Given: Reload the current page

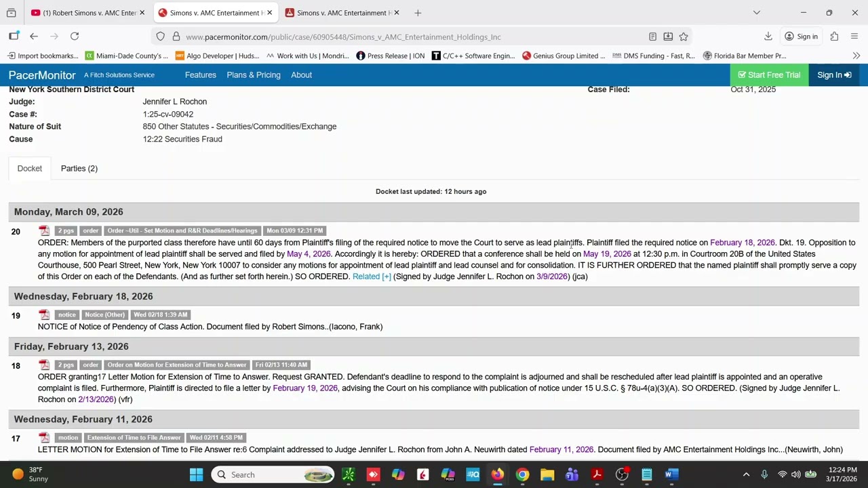Looking at the screenshot, I should point(75,37).
